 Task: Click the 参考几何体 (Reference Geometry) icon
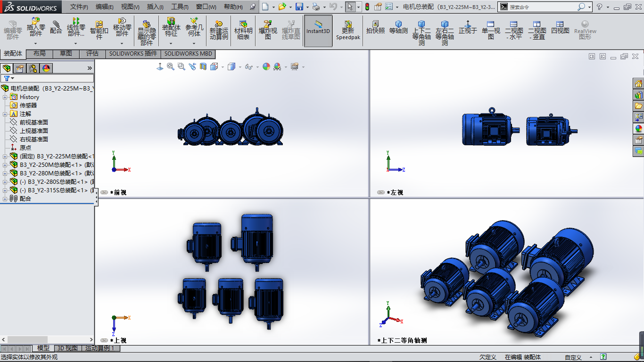coord(194,22)
